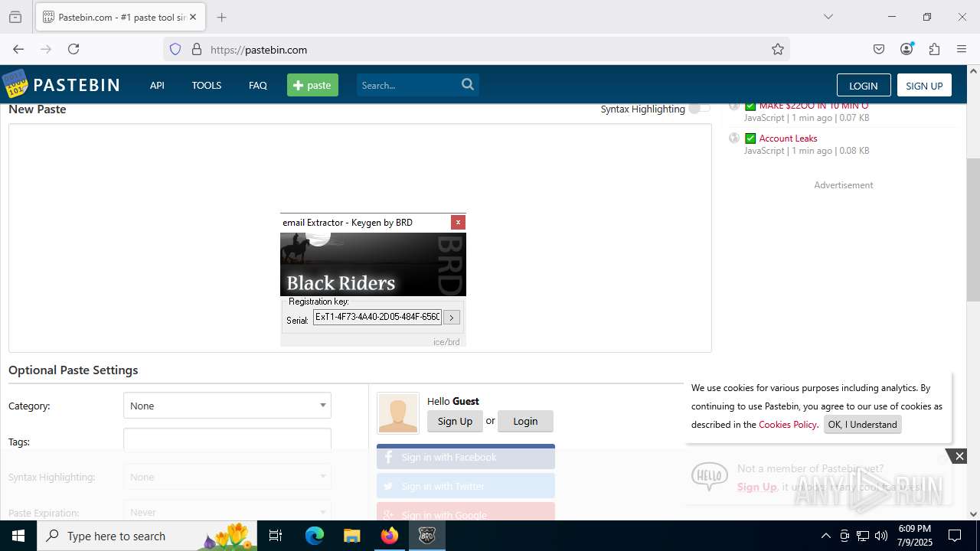Image resolution: width=980 pixels, height=551 pixels.
Task: Sign in with Facebook button
Action: click(465, 457)
